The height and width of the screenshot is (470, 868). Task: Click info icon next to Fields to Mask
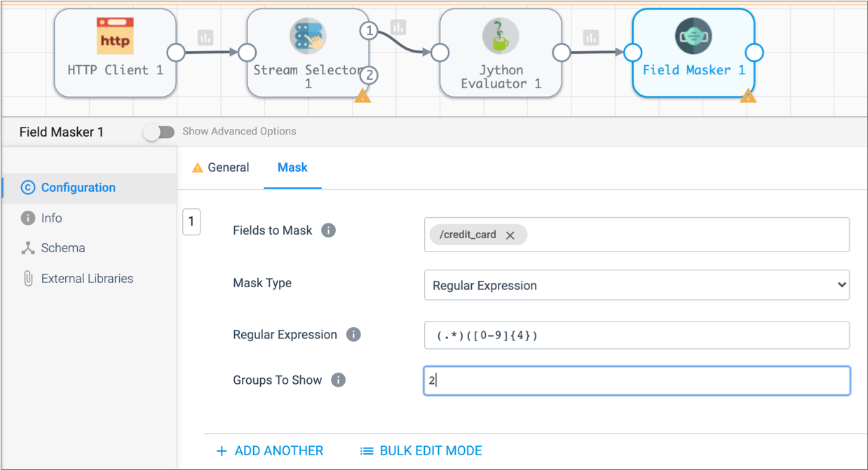328,230
